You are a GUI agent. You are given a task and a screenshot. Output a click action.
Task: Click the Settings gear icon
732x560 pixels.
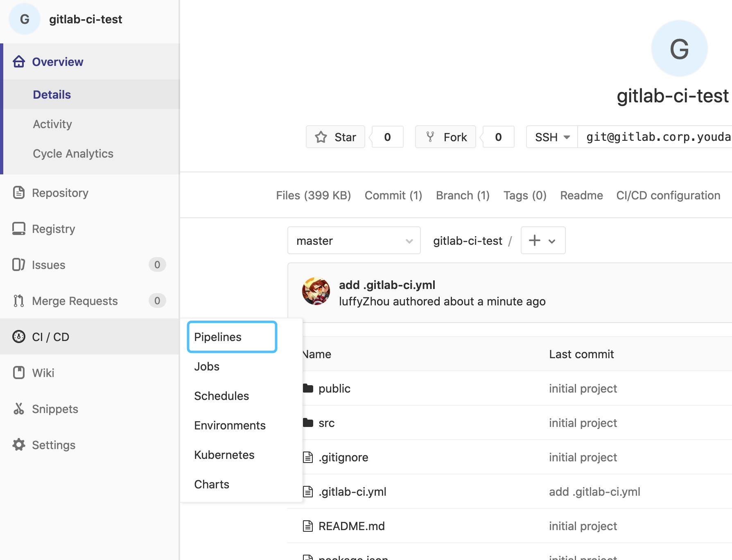(x=19, y=445)
